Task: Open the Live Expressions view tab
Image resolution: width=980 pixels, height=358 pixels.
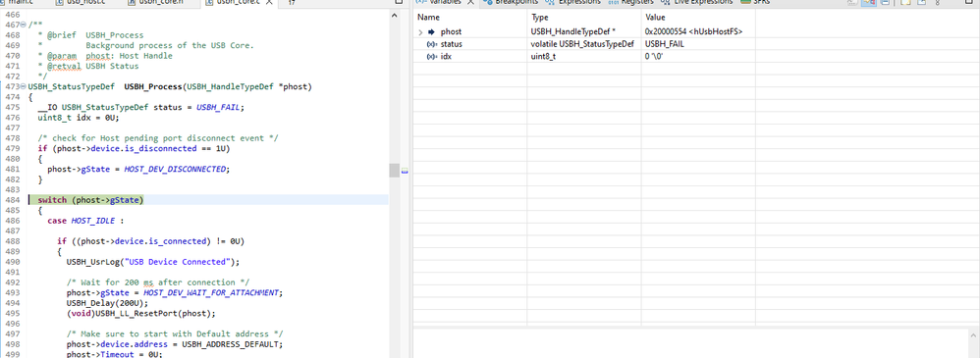Action: coord(697,3)
